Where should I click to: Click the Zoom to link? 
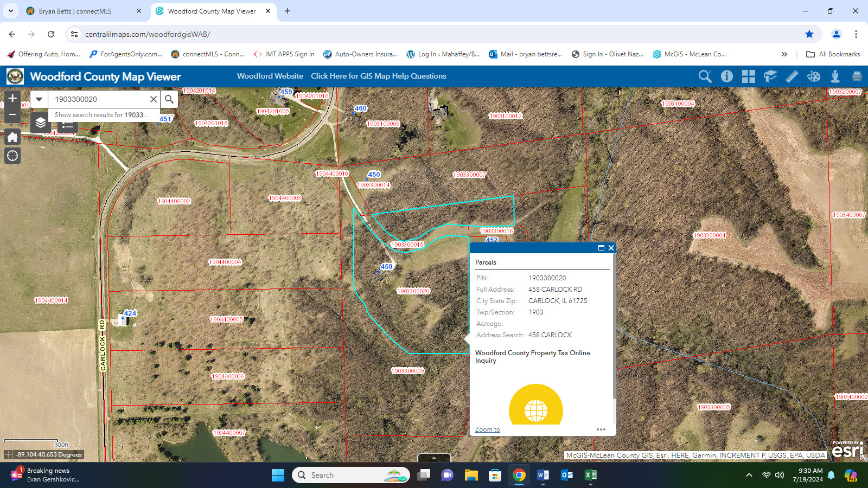point(488,429)
